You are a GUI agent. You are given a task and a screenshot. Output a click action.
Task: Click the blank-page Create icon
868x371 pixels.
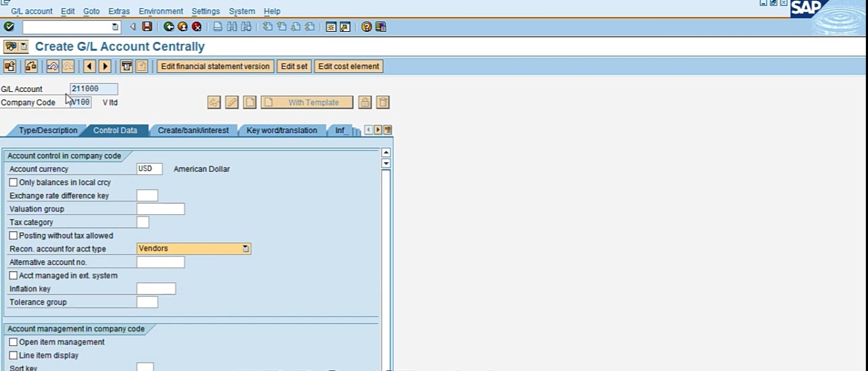(250, 103)
